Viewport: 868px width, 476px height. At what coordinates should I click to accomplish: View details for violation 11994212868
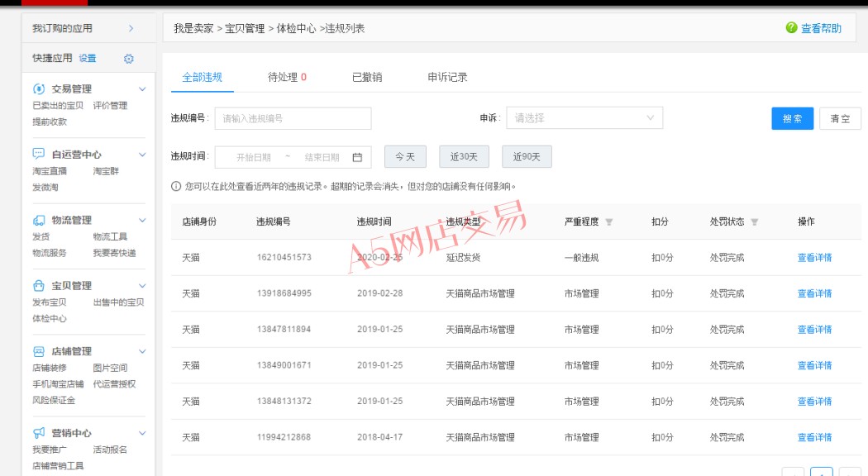pyautogui.click(x=814, y=437)
